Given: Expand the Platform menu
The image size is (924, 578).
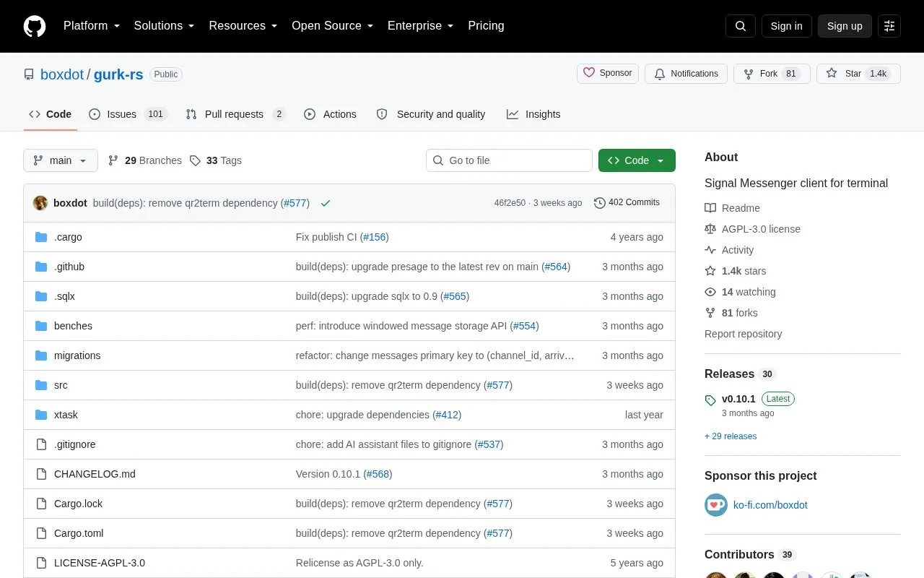Looking at the screenshot, I should [x=92, y=26].
